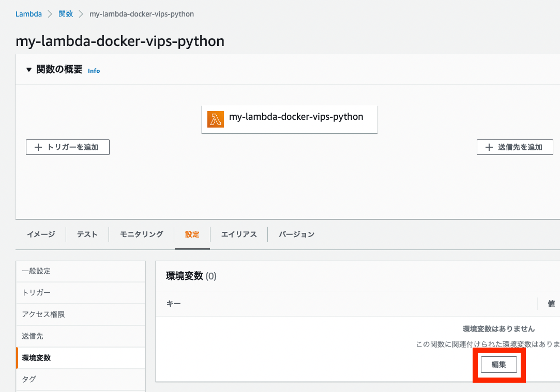Open the エイリアス tab

pyautogui.click(x=239, y=234)
